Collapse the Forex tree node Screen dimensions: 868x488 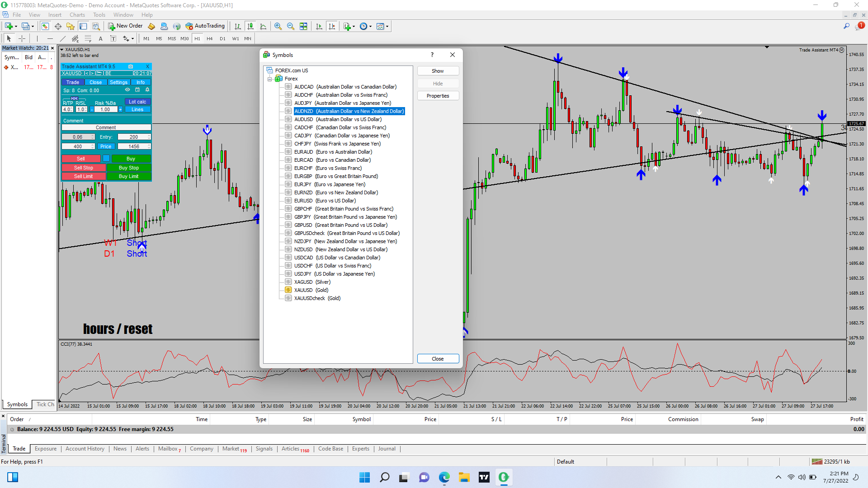click(270, 79)
